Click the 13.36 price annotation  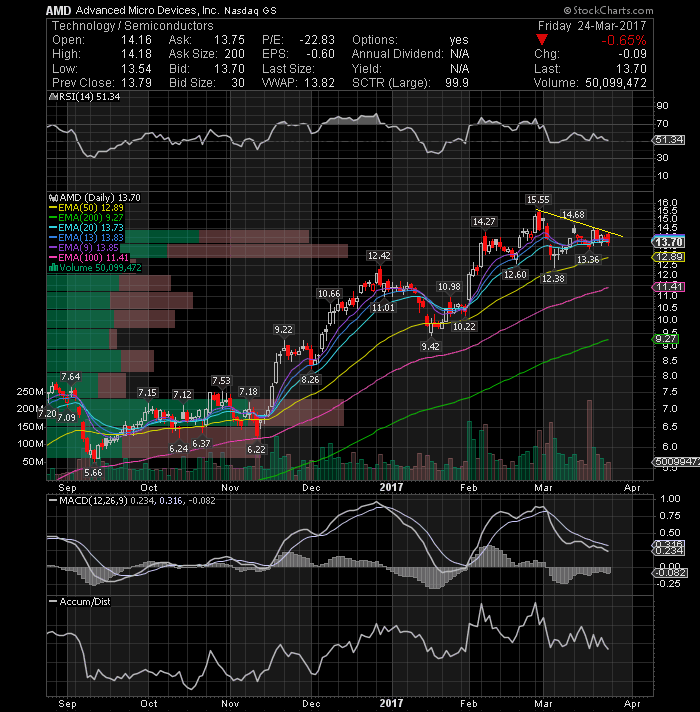tap(588, 259)
